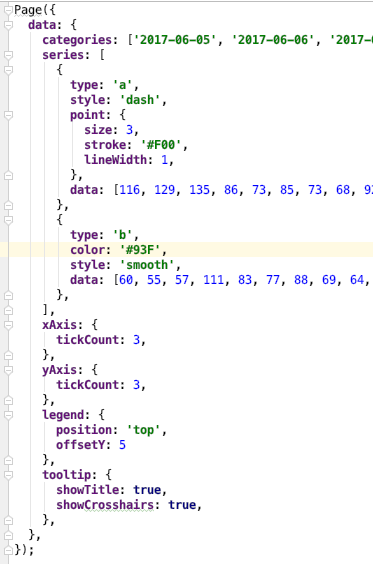The height and width of the screenshot is (564, 373).
Task: Click the categories key
Action: pyautogui.click(x=77, y=40)
